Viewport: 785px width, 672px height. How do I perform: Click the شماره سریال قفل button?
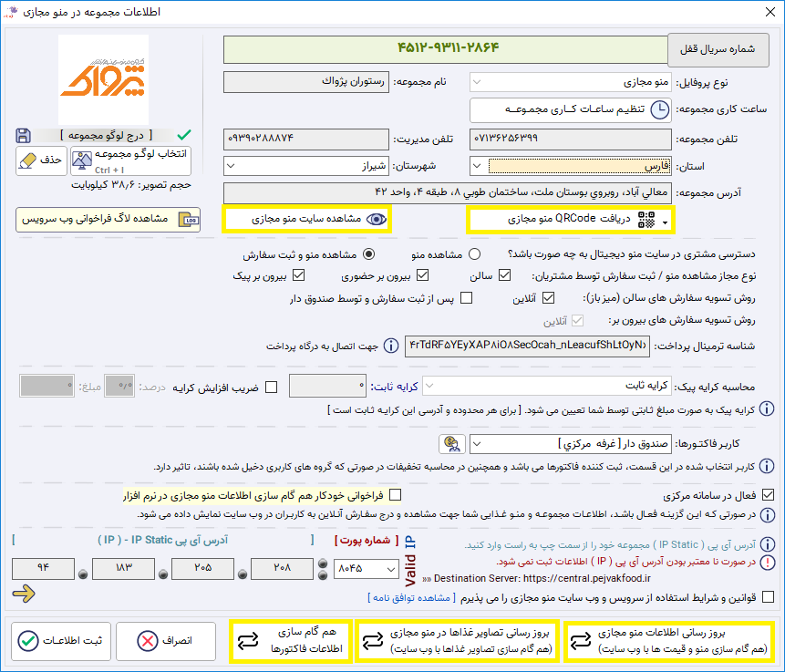click(x=718, y=49)
